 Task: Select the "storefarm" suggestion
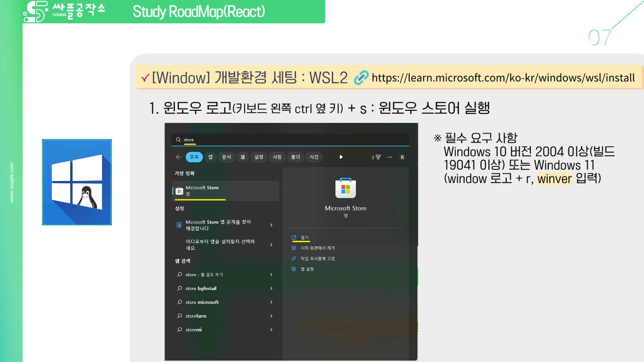226,316
